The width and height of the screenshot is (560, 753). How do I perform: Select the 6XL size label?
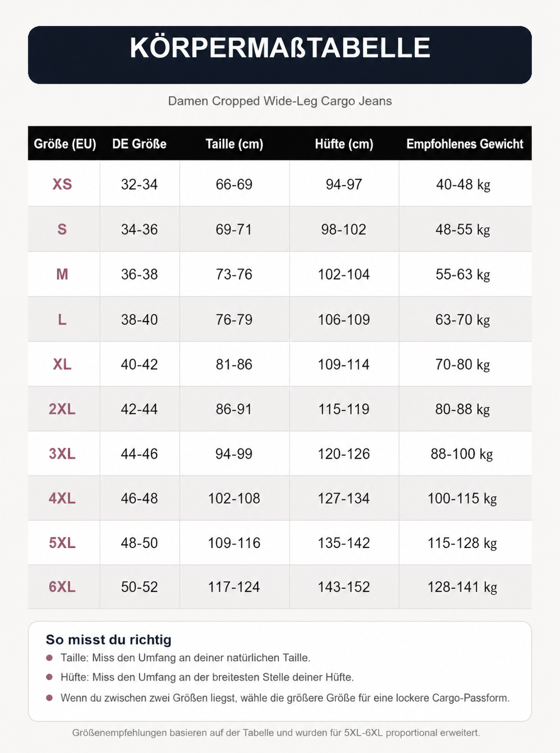[62, 587]
